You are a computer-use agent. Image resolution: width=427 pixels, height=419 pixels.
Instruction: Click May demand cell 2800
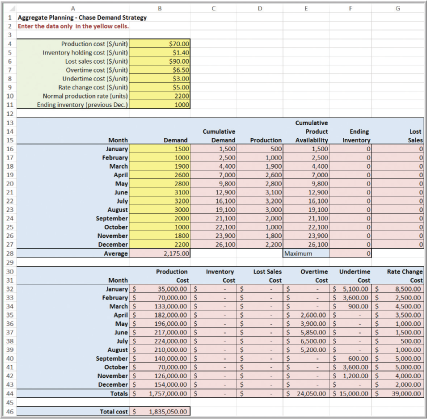point(160,184)
